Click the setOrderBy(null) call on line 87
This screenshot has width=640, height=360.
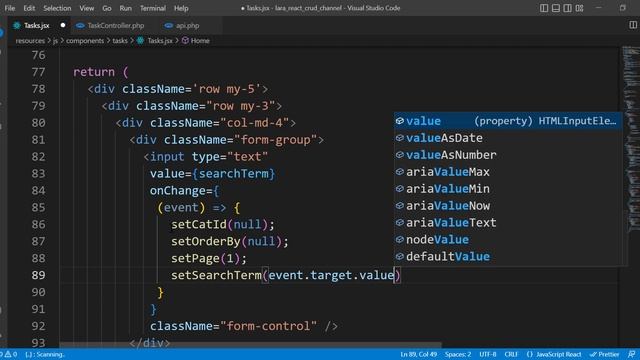pyautogui.click(x=226, y=241)
